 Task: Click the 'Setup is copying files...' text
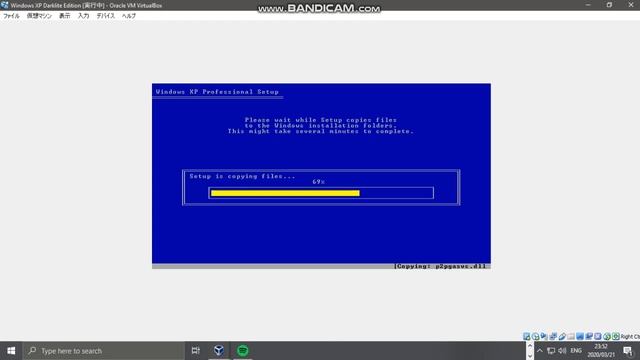[x=242, y=176]
